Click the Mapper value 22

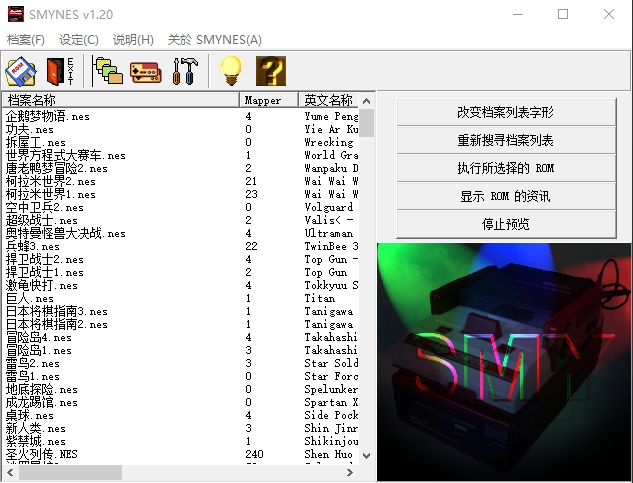(x=251, y=246)
